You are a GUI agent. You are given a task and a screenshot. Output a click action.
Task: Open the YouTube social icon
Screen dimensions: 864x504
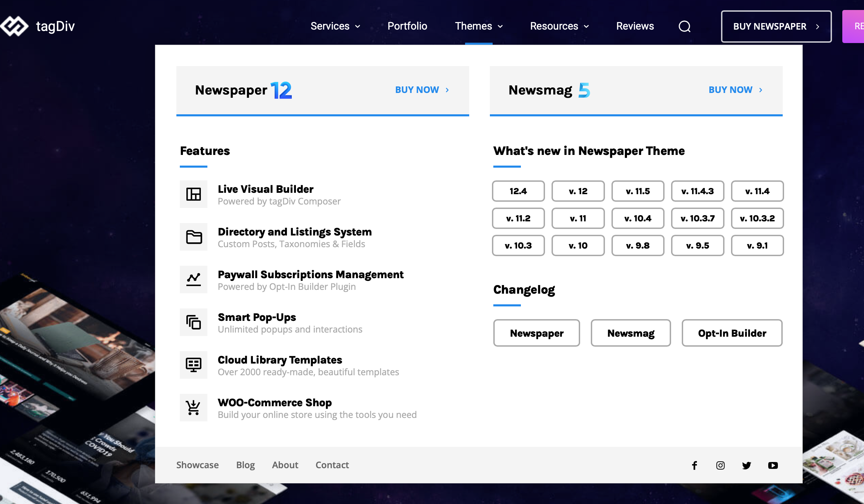pos(773,465)
